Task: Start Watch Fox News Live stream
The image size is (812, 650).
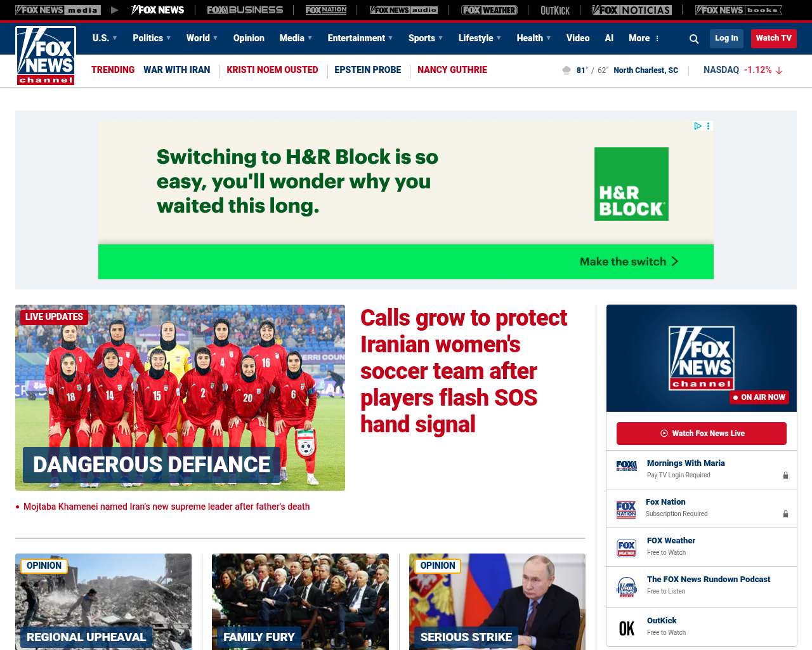Action: coord(701,434)
